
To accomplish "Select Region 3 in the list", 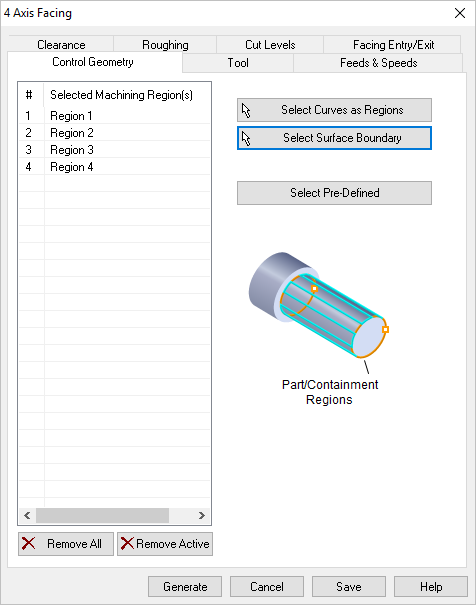I will (114, 150).
